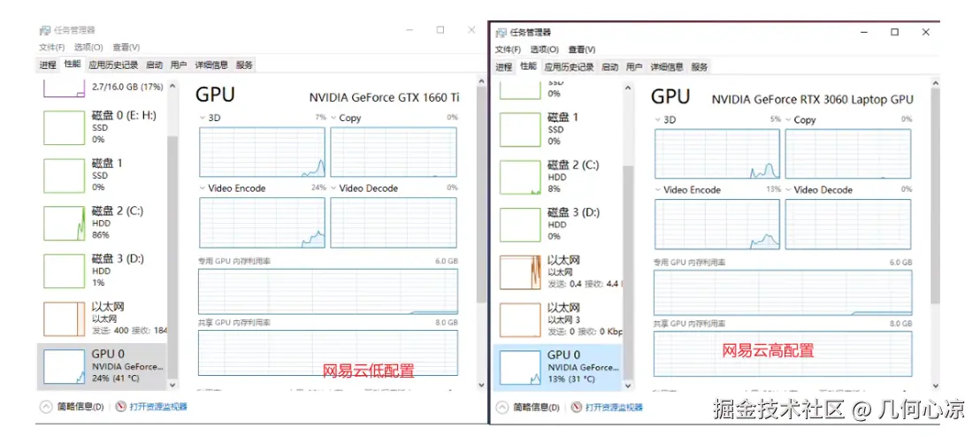Switch to 应用历史记录 tab in right window
The height and width of the screenshot is (436, 980).
(569, 67)
